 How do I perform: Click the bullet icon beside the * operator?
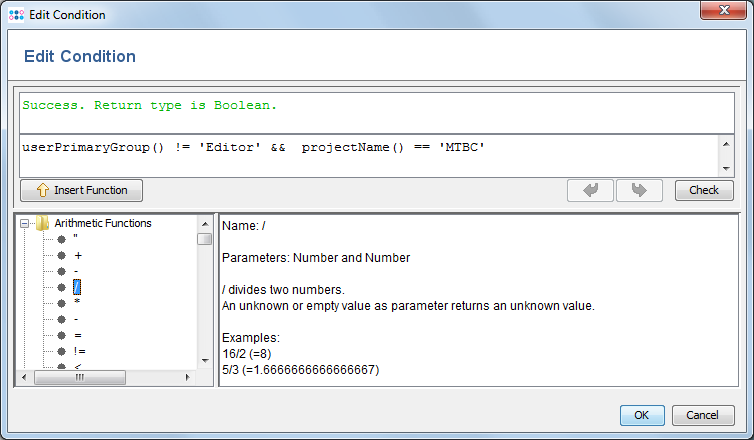(61, 303)
